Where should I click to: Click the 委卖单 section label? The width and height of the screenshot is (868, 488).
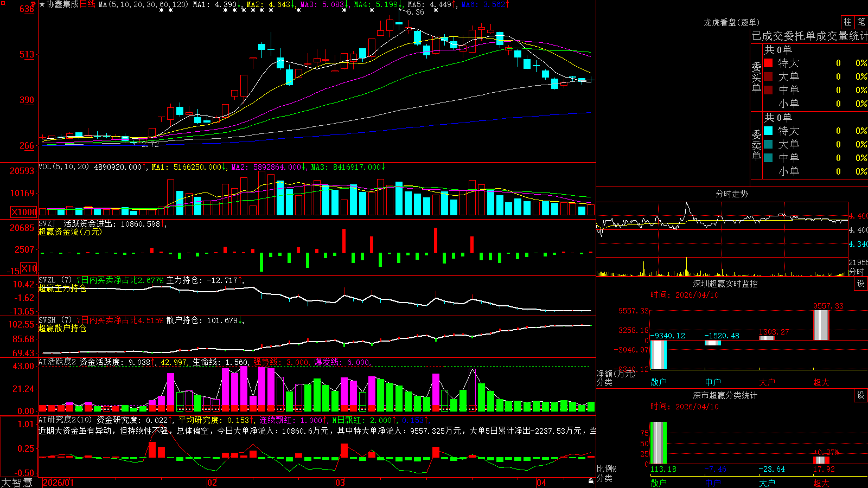click(x=756, y=145)
